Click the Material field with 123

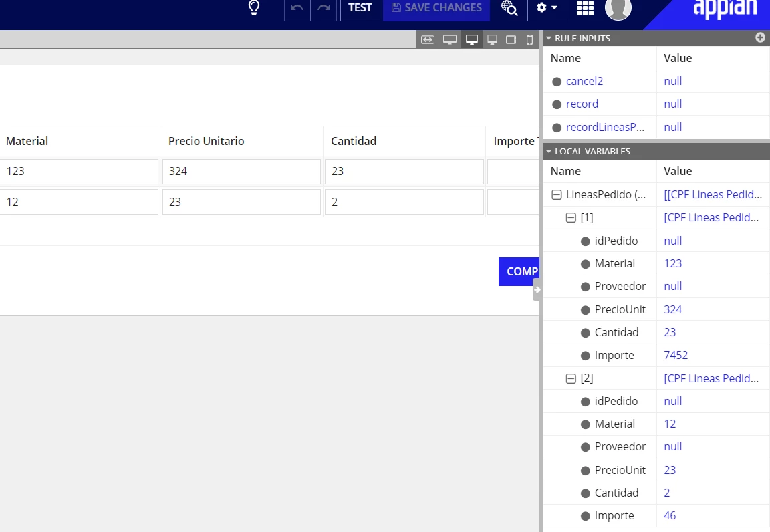(79, 172)
